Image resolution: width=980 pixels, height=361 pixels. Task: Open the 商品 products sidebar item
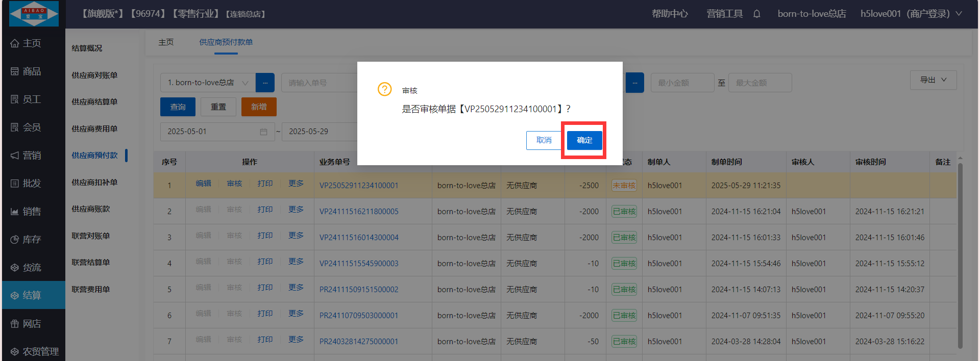[32, 71]
